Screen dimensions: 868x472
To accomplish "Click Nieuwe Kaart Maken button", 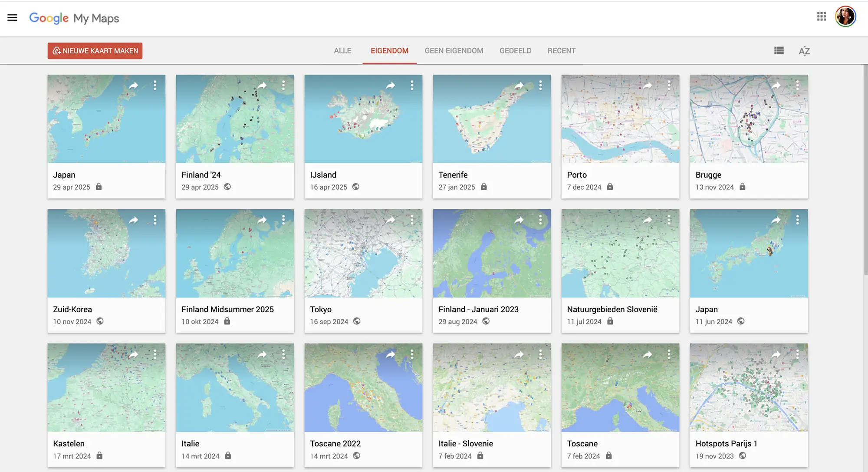I will pyautogui.click(x=95, y=51).
